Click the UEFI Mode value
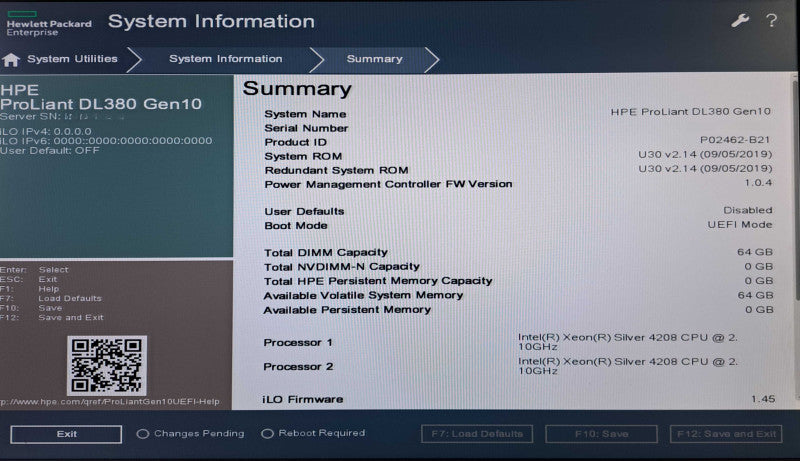The height and width of the screenshot is (461, 800). click(740, 224)
